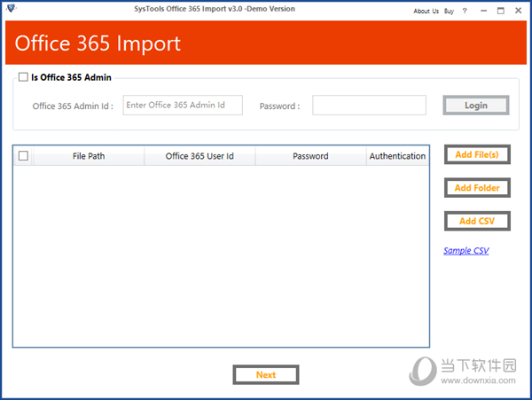Click the SysTools shield app icon
532x400 pixels.
12,8
